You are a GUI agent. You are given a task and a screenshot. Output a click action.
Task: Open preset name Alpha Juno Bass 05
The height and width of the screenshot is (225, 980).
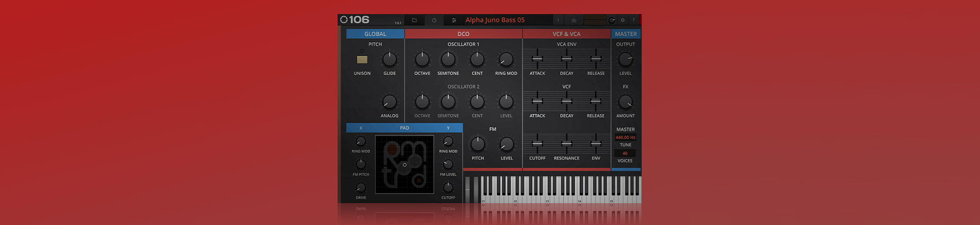click(x=495, y=20)
